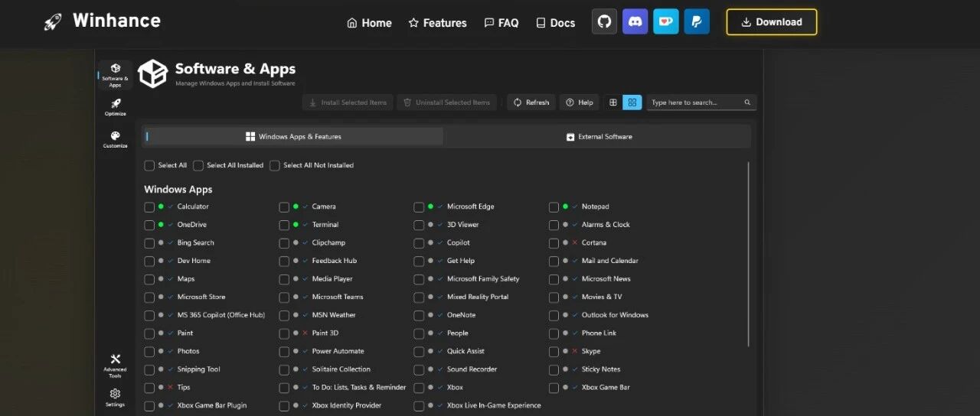The image size is (980, 416).
Task: Open the Ko-fi donation icon
Action: point(665,22)
